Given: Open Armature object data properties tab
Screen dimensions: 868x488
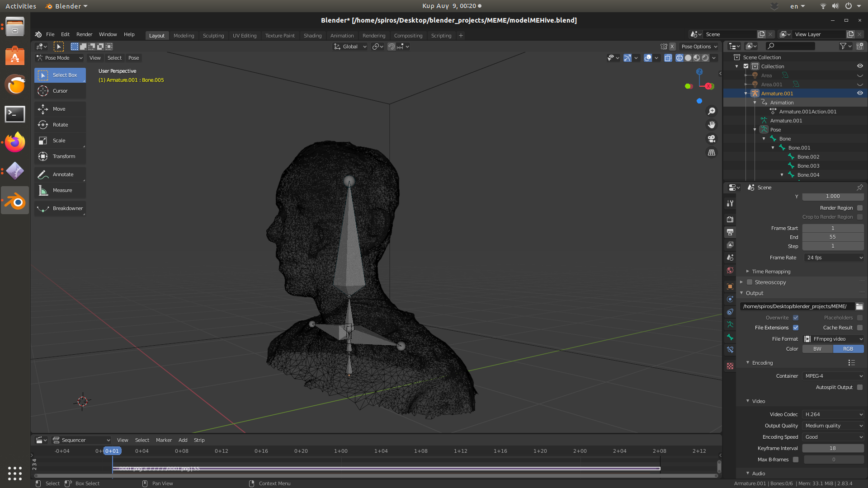Looking at the screenshot, I should pos(730,324).
